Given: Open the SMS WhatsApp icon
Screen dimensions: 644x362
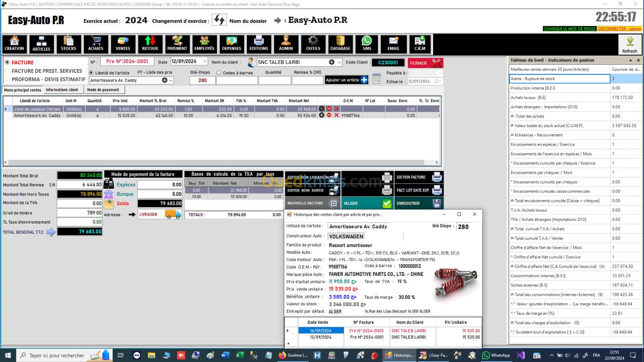Looking at the screenshot, I should tap(367, 44).
